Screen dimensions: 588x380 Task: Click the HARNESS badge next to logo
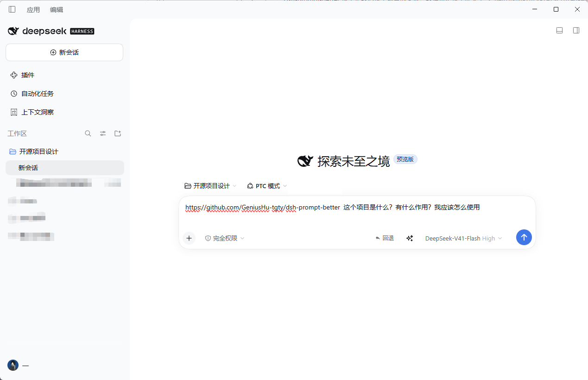click(x=82, y=32)
